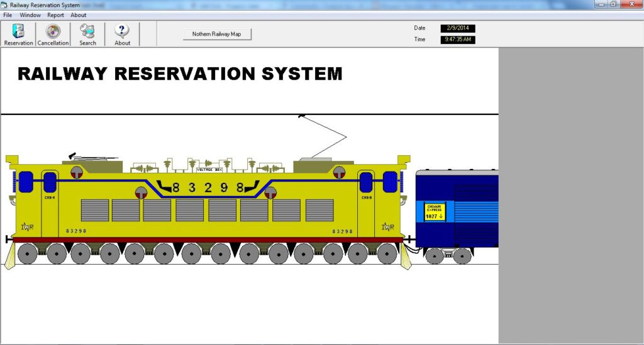Maximize the Railway Reservation System window
This screenshot has height=345, width=644.
[x=614, y=4]
